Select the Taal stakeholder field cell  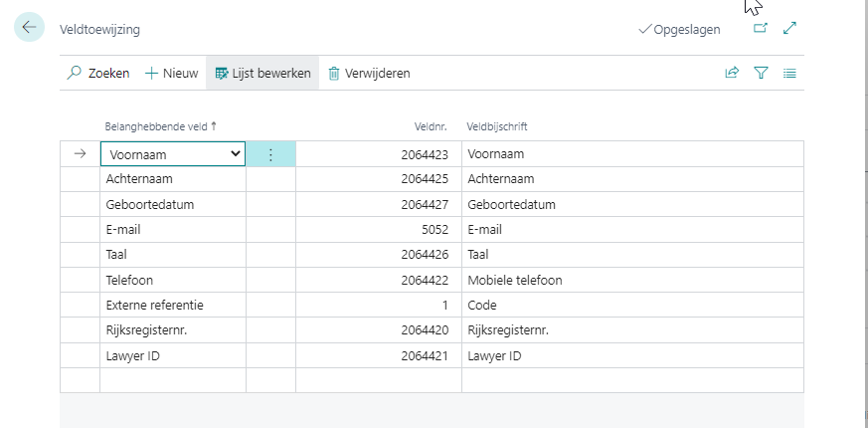pos(173,255)
